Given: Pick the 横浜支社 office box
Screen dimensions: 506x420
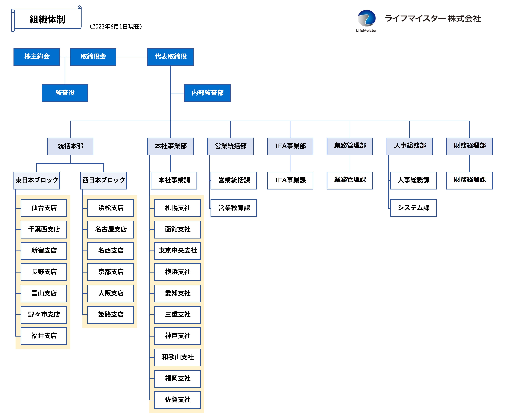Looking at the screenshot, I should [x=178, y=272].
